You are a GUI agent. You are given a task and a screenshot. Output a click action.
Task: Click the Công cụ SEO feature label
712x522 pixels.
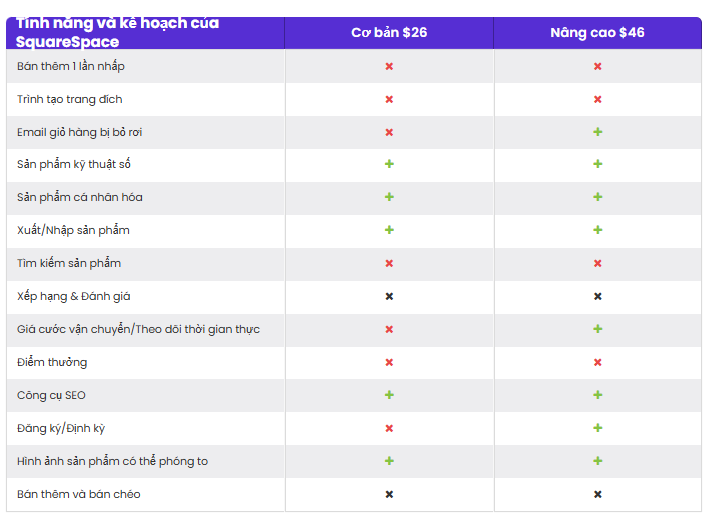click(x=51, y=395)
